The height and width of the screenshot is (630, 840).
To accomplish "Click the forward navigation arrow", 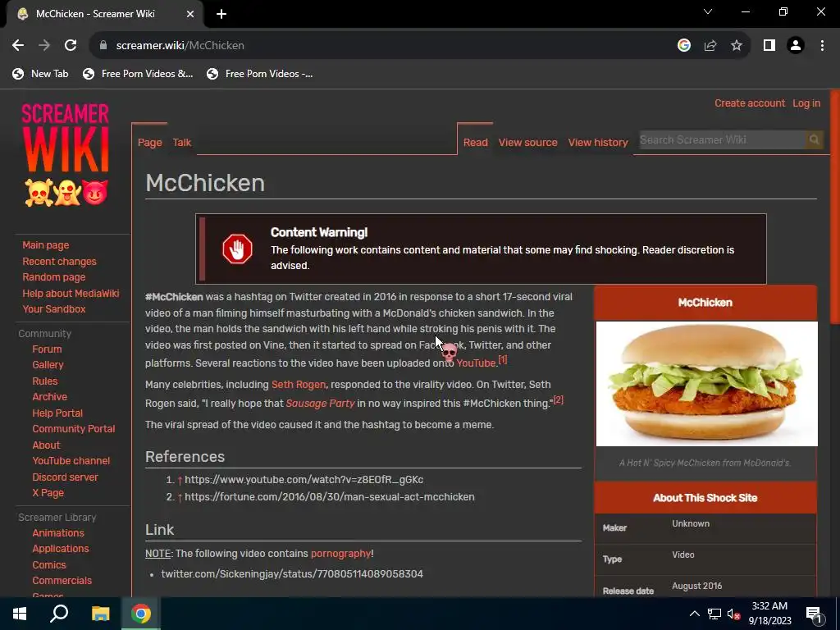I will pos(44,46).
